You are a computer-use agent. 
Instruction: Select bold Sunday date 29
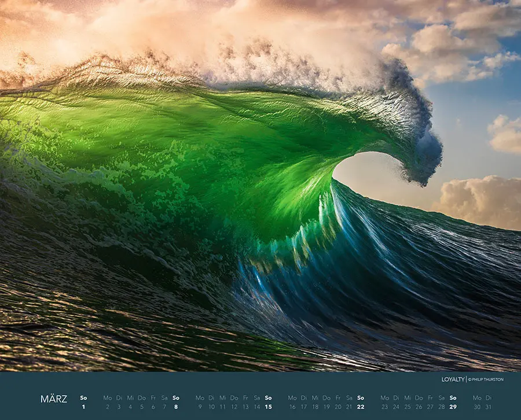[x=453, y=407]
